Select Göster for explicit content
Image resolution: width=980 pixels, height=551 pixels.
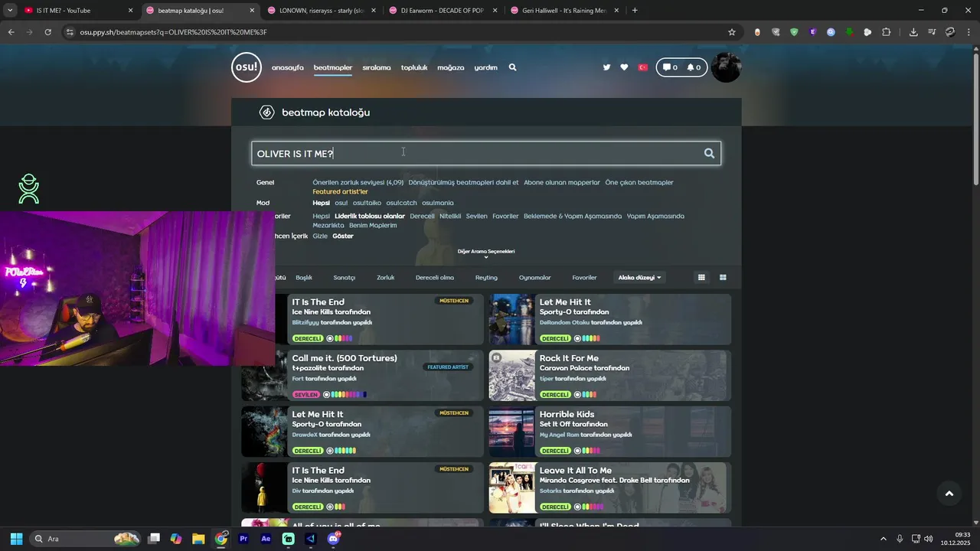(343, 236)
